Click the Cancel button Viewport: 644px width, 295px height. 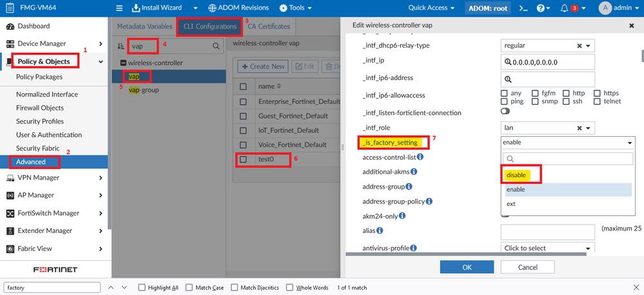[x=528, y=267]
